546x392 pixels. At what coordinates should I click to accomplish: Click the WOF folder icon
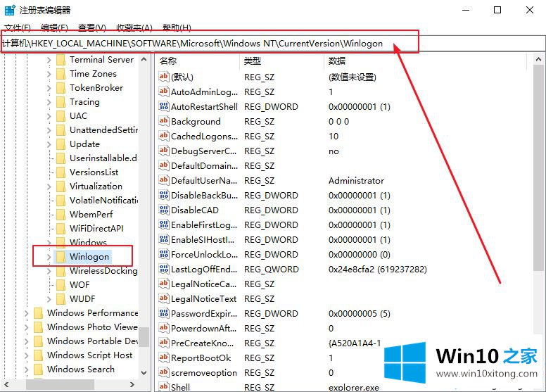click(61, 285)
